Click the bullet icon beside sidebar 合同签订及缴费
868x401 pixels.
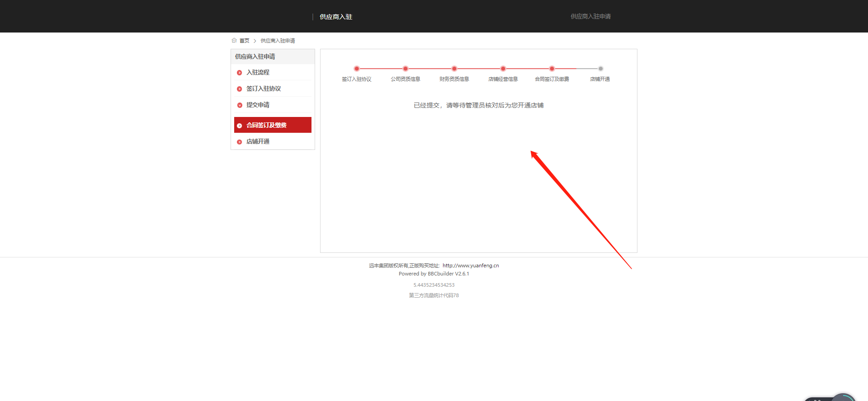(240, 126)
